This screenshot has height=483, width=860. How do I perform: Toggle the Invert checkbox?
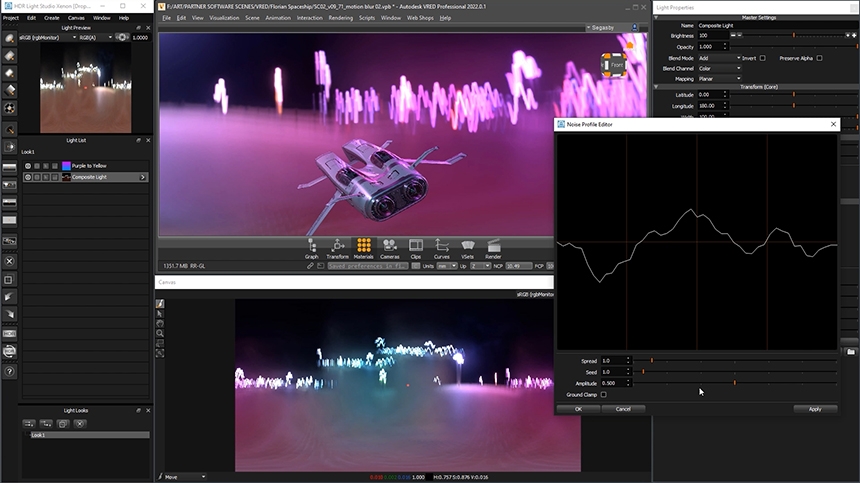pos(762,58)
